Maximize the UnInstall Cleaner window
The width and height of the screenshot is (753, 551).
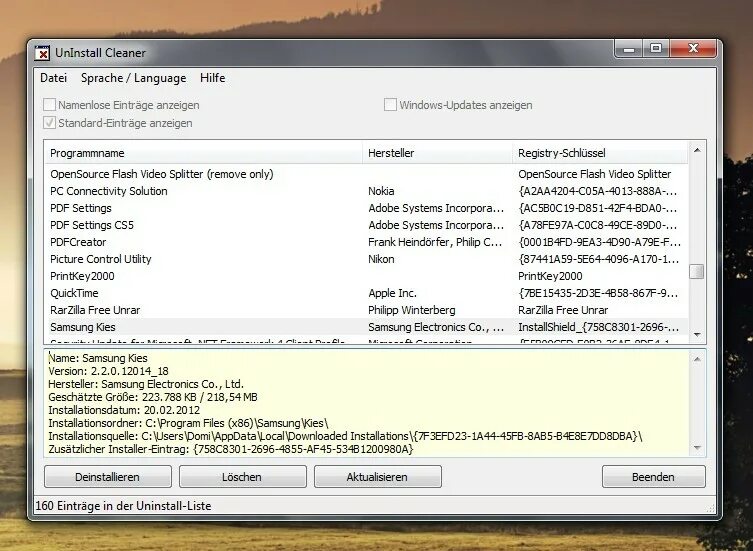point(656,49)
